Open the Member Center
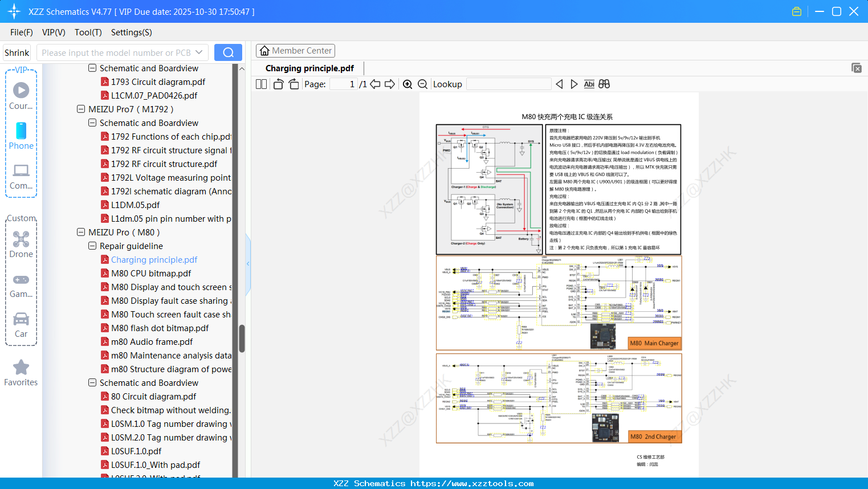The image size is (868, 489). [x=295, y=51]
